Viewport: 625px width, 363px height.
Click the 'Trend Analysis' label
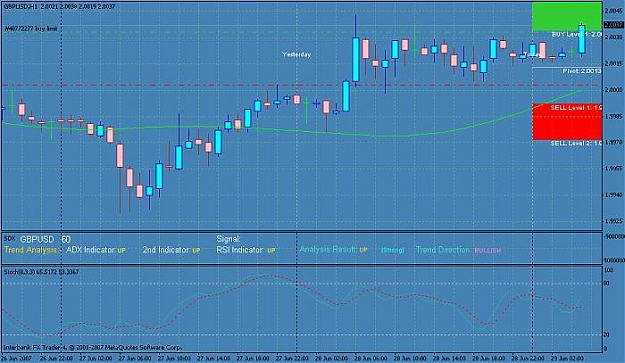tap(30, 250)
